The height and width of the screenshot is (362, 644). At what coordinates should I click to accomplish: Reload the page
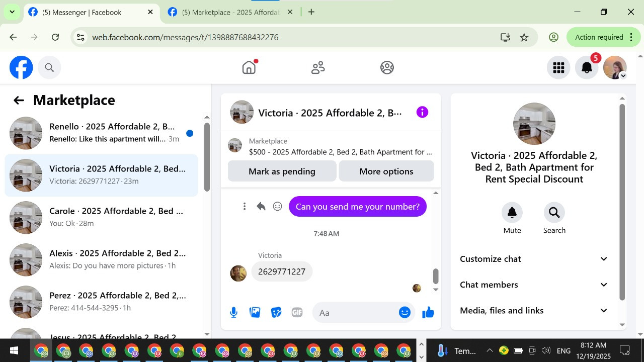(x=55, y=37)
